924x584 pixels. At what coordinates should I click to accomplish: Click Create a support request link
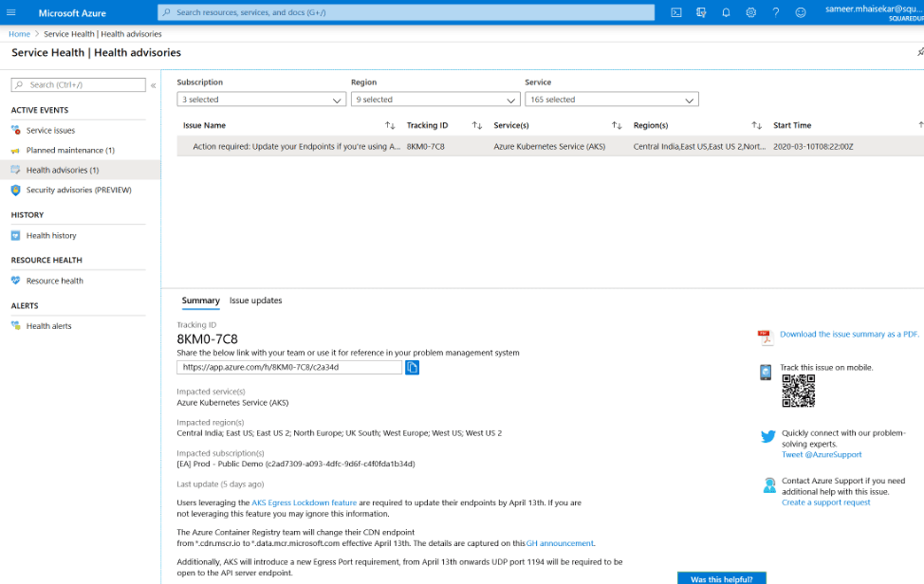coord(825,502)
